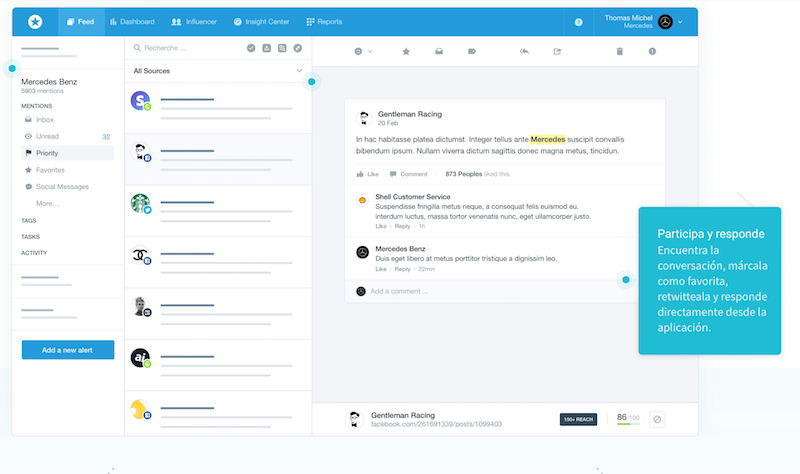Click More... under Mentions
The height and width of the screenshot is (474, 800).
47,204
